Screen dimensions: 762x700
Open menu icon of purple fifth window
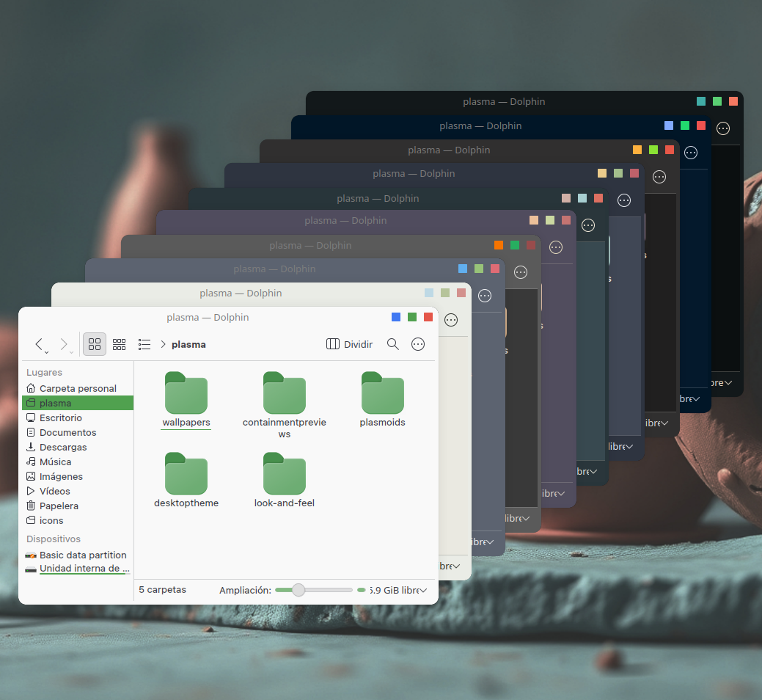pyautogui.click(x=555, y=247)
